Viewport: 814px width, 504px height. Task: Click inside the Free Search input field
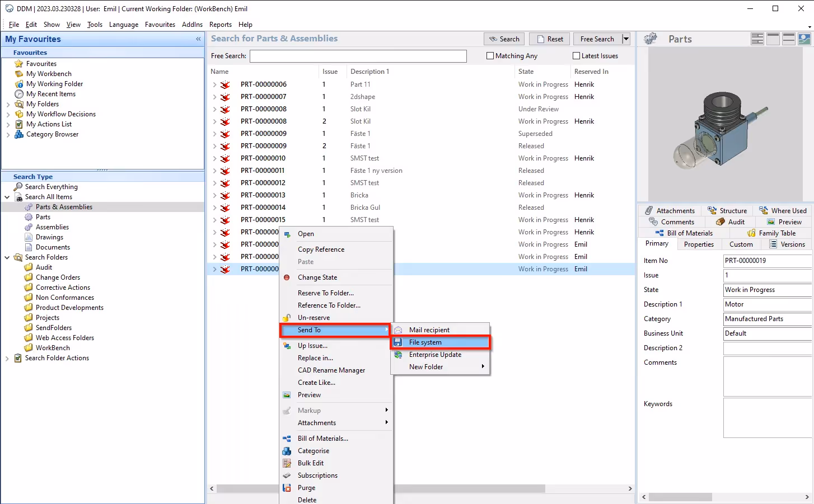pos(358,56)
